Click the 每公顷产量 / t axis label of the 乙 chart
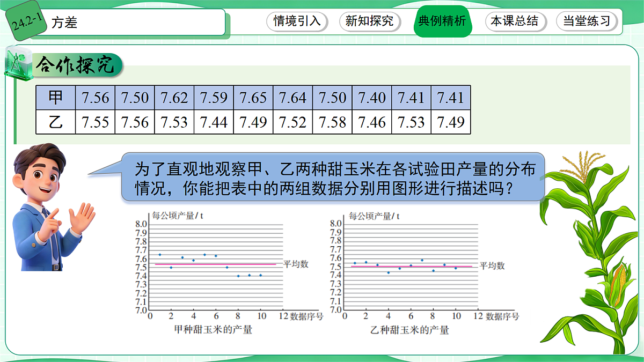The height and width of the screenshot is (362, 644). coord(374,216)
